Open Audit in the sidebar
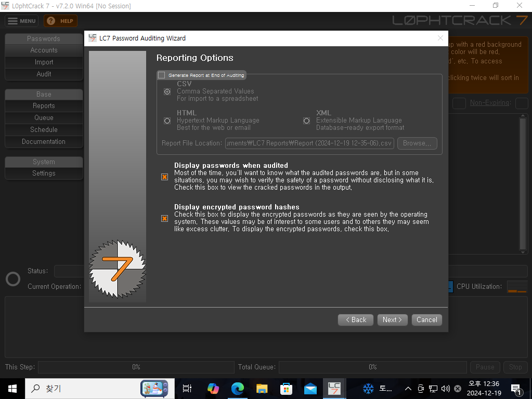 click(x=44, y=74)
